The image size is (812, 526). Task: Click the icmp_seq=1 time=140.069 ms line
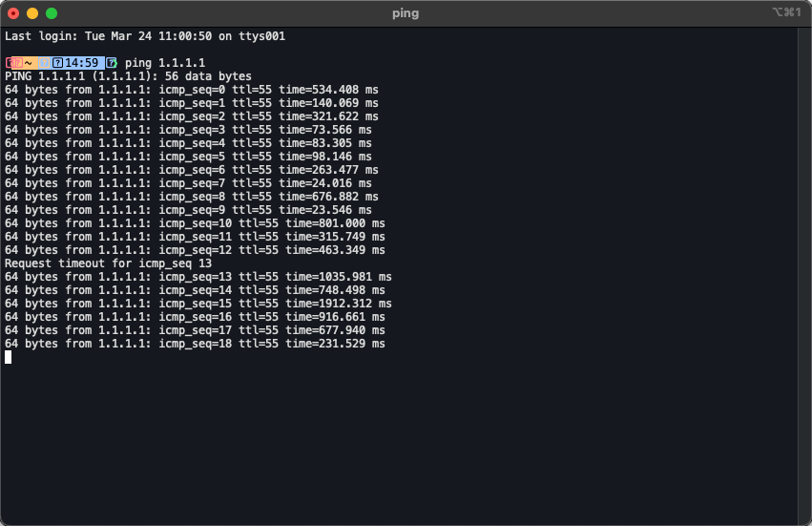coord(192,103)
